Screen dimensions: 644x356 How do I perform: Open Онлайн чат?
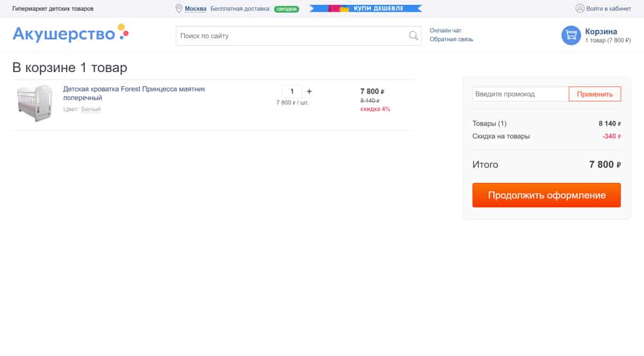pos(446,30)
